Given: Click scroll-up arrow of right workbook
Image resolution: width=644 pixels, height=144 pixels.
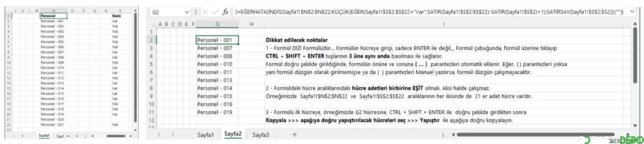Looking at the screenshot, I should [x=635, y=24].
